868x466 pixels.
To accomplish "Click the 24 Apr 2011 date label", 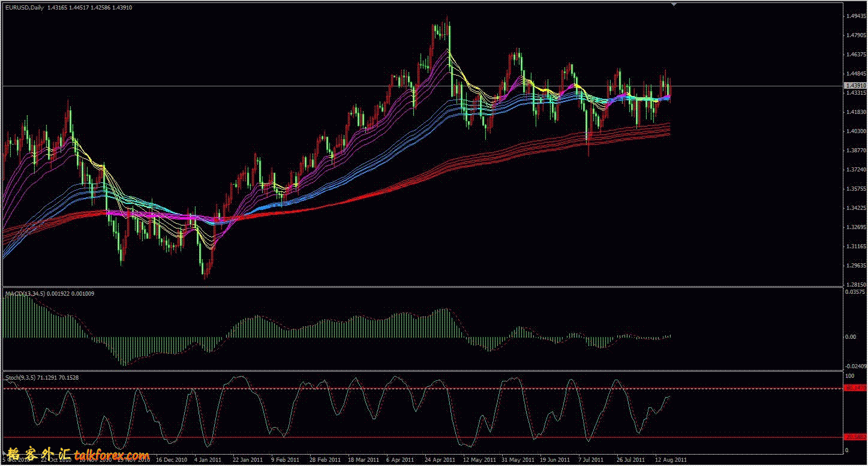I will pos(440,460).
